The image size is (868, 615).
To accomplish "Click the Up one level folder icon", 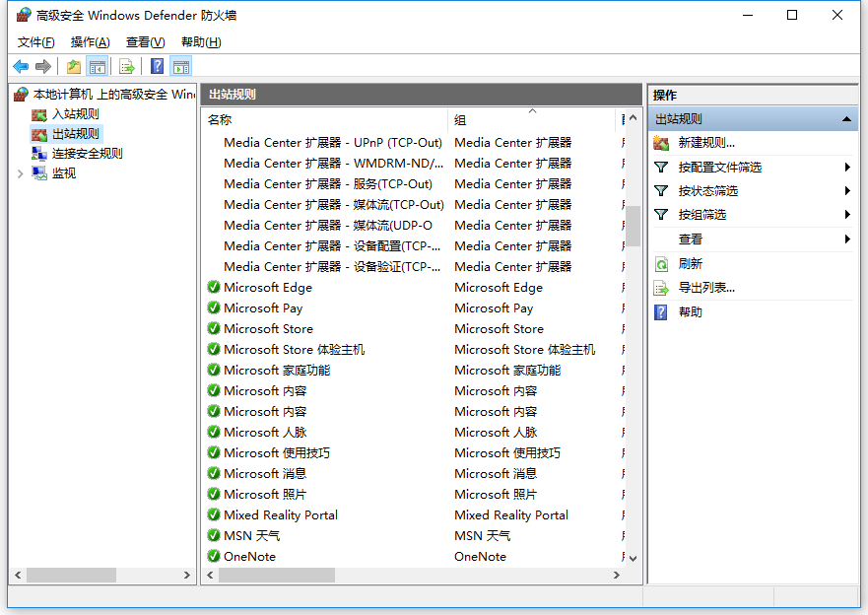I will [x=74, y=67].
